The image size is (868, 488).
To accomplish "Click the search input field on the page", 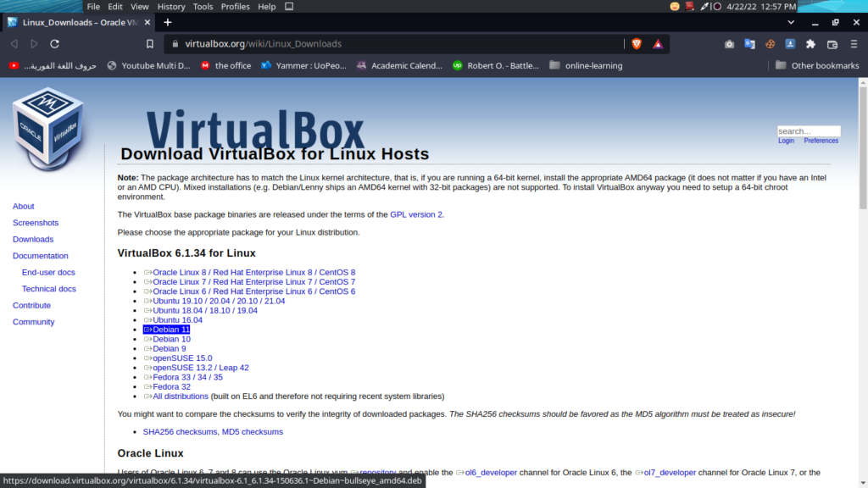I will coord(808,131).
